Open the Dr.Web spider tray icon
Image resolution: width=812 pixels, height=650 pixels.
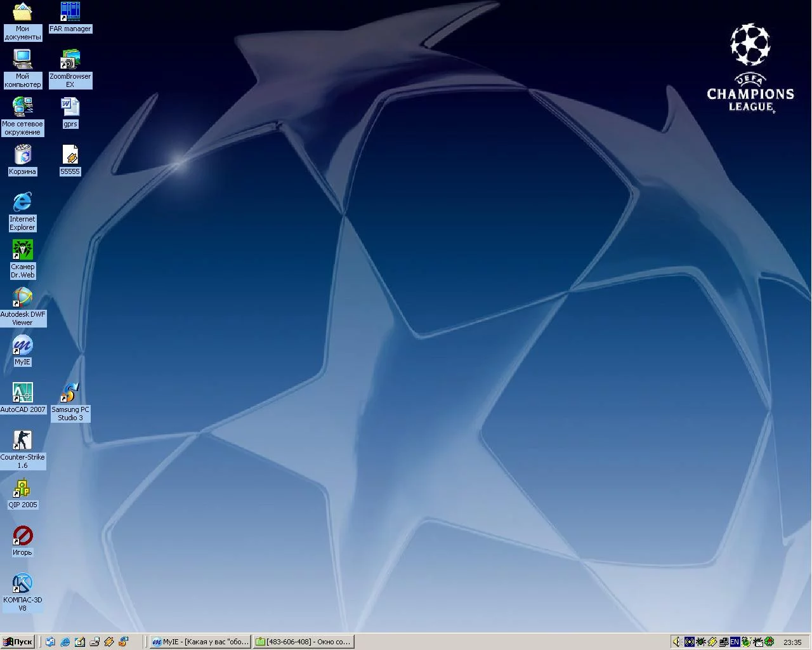700,642
